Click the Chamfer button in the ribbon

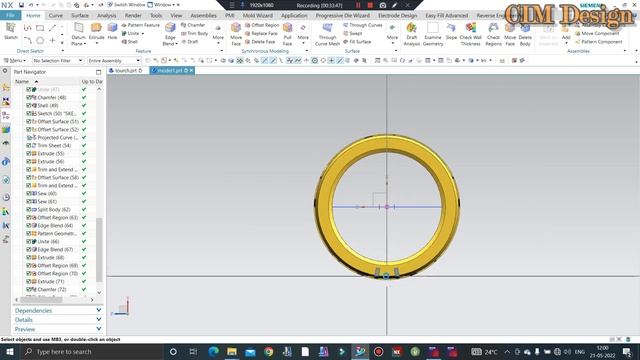193,25
